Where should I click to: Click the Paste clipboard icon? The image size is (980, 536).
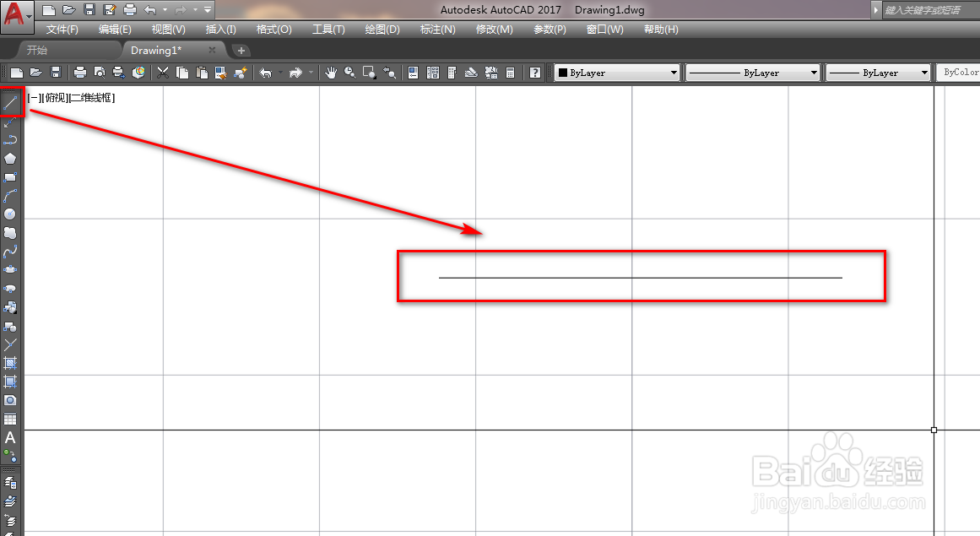(202, 73)
